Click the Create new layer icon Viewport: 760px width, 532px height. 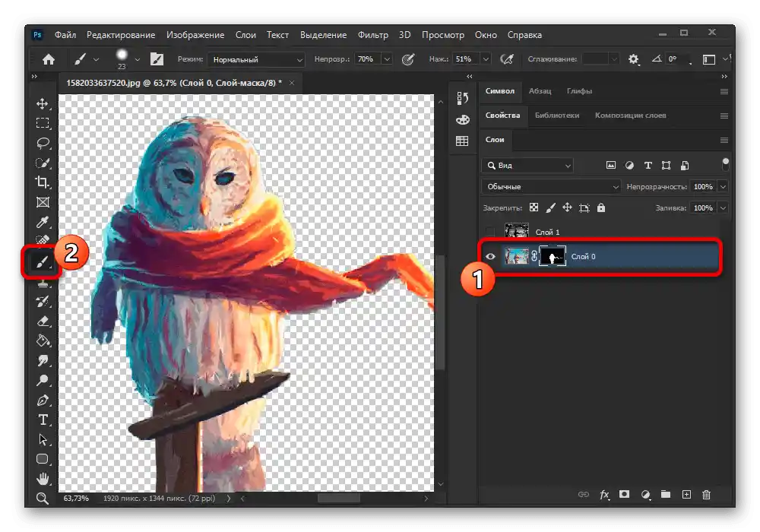[x=685, y=494]
